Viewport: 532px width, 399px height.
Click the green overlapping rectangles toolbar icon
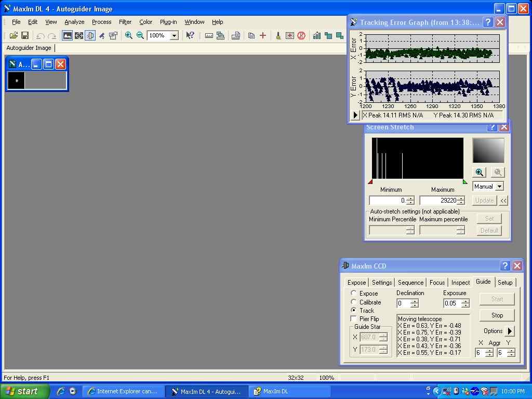click(340, 35)
